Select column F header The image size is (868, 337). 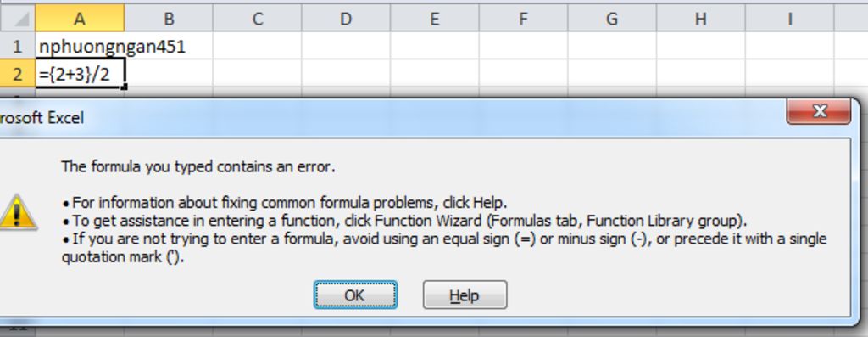coord(523,19)
